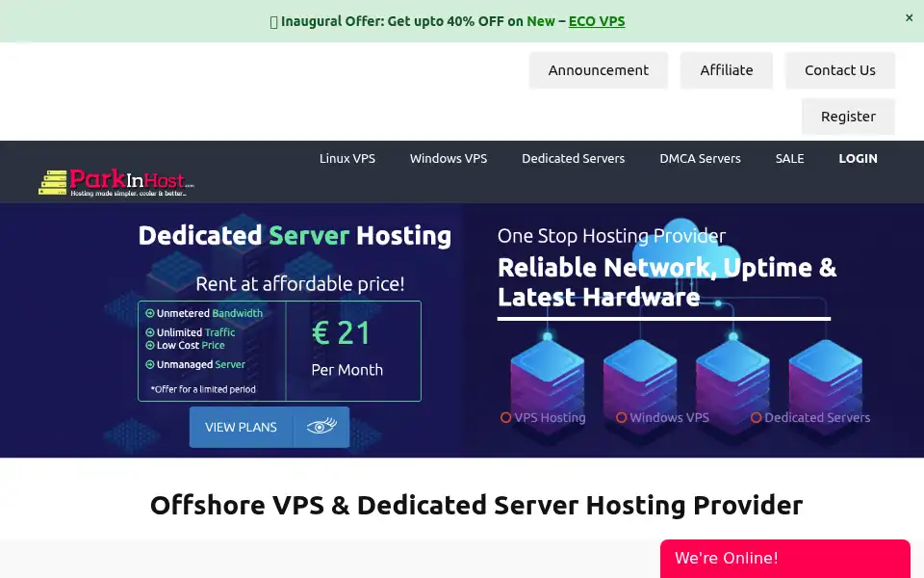Click LOGIN in the navigation bar
This screenshot has width=924, height=578.
[858, 159]
